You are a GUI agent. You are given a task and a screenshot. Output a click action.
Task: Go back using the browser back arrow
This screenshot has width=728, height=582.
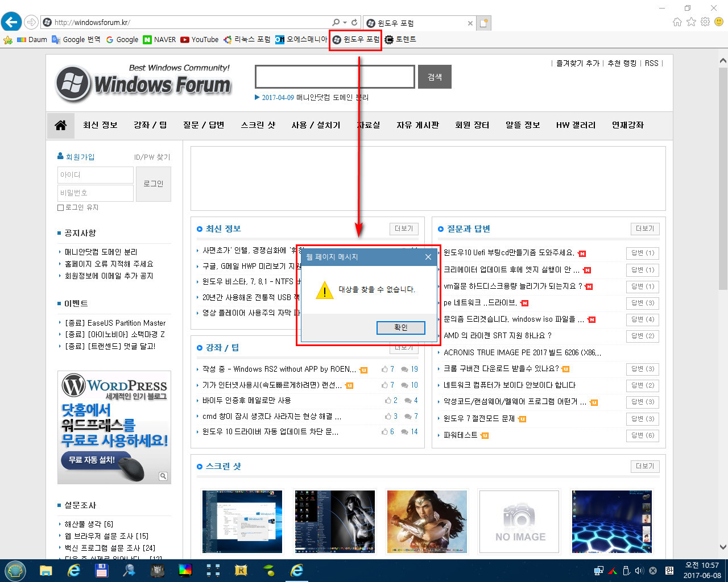point(11,22)
